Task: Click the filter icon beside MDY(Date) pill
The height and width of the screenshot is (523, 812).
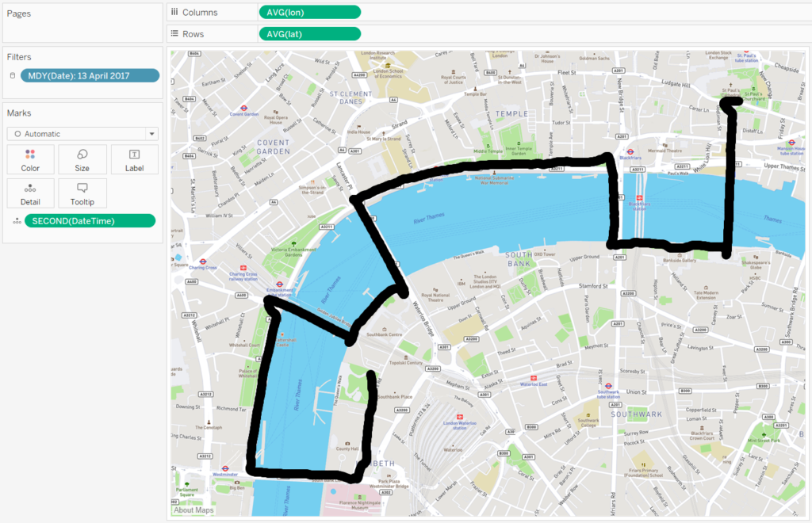Action: (x=13, y=75)
